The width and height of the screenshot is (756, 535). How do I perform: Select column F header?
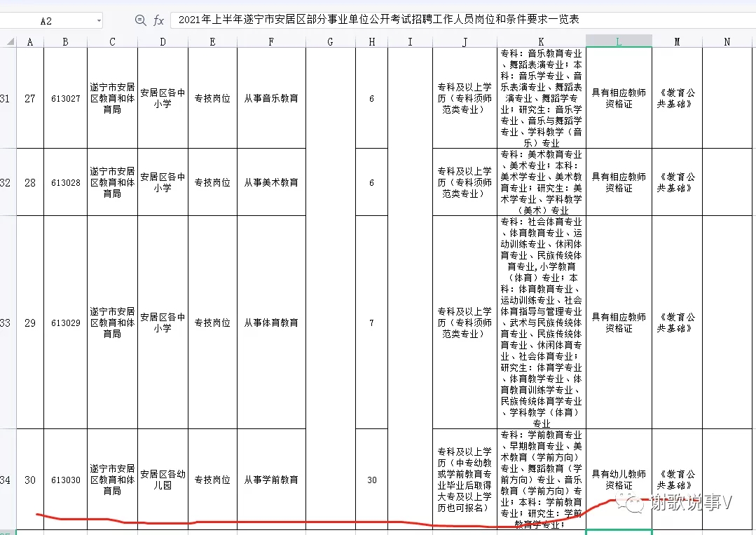tap(271, 41)
